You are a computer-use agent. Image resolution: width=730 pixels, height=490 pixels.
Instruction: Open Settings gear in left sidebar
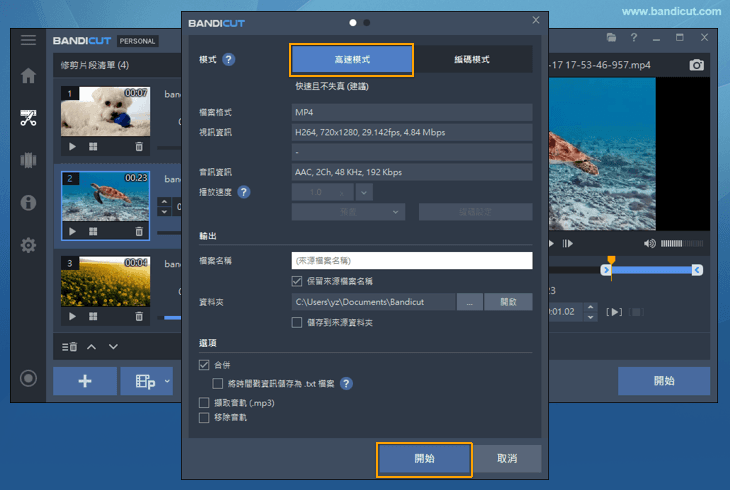[28, 245]
